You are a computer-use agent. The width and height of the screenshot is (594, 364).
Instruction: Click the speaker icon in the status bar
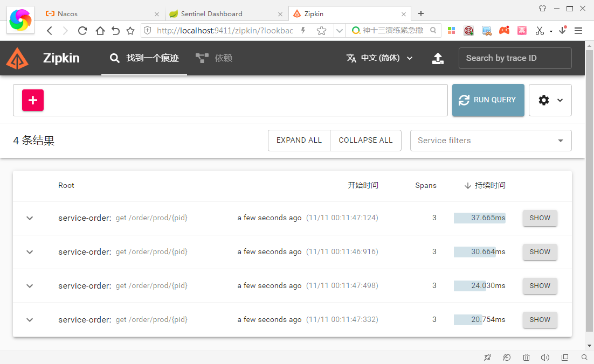[545, 357]
